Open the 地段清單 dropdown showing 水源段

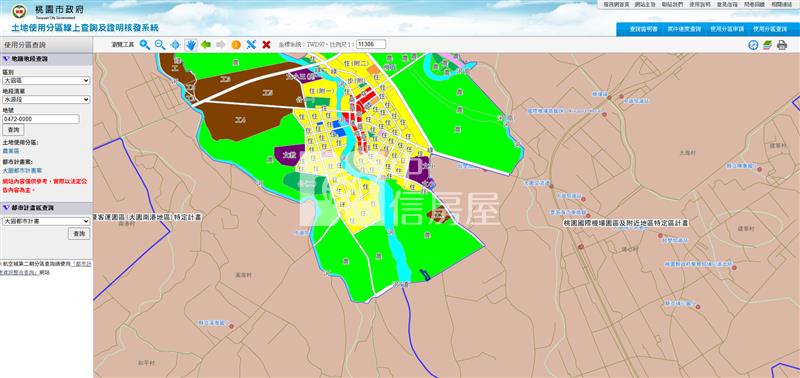(46, 99)
